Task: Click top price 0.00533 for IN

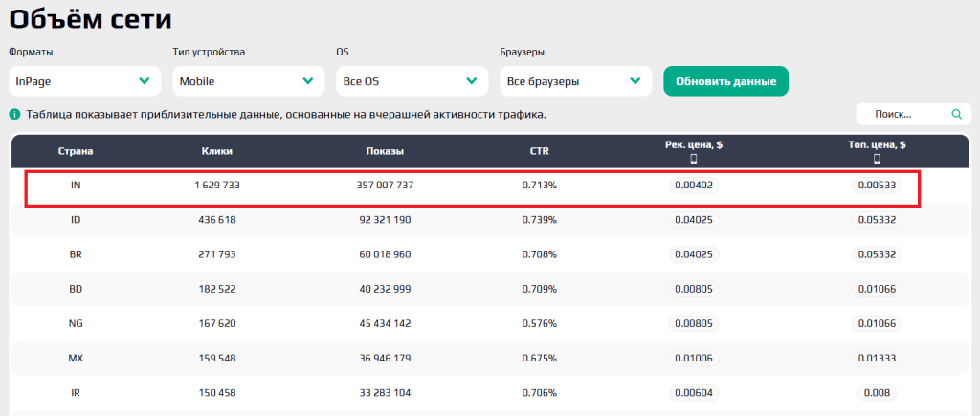Action: click(x=877, y=185)
